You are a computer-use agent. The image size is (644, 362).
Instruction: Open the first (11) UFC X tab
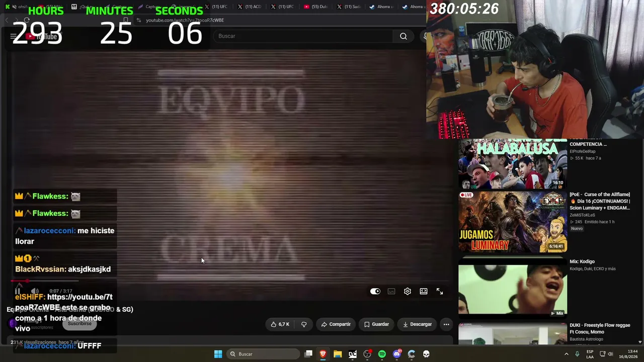coord(216,7)
